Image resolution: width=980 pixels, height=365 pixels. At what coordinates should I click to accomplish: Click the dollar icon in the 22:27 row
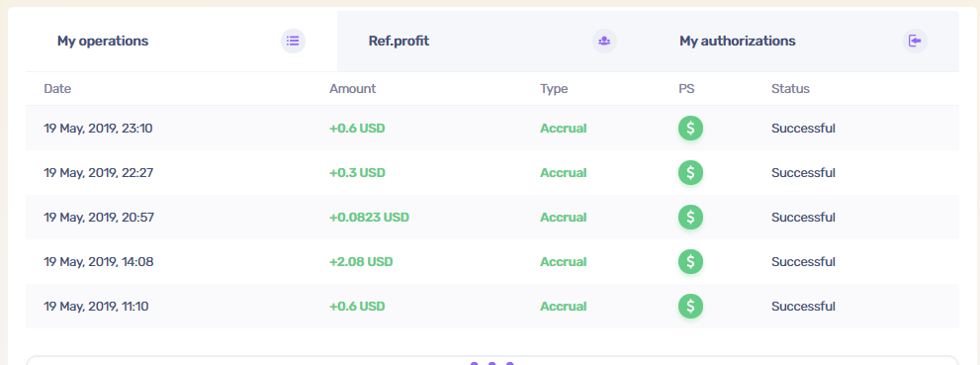690,173
